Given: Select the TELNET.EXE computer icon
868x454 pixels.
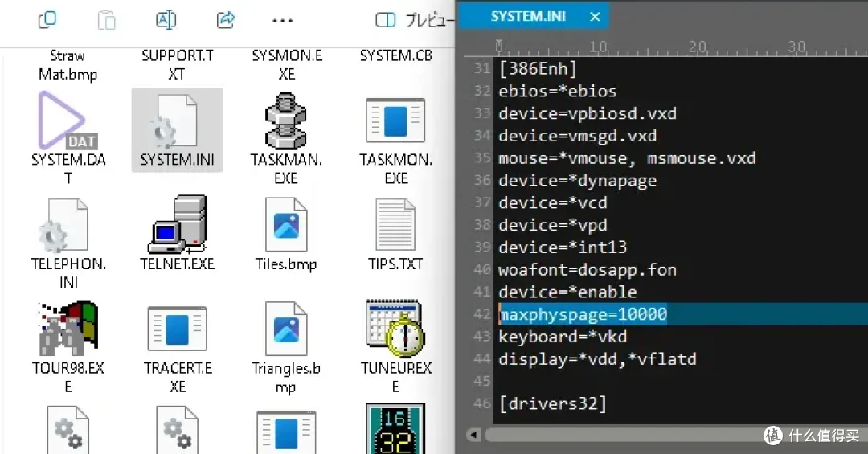Looking at the screenshot, I should click(x=178, y=224).
